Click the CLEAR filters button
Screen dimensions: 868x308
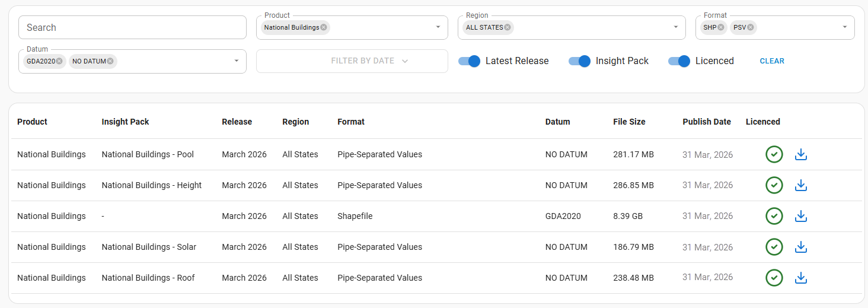click(772, 61)
